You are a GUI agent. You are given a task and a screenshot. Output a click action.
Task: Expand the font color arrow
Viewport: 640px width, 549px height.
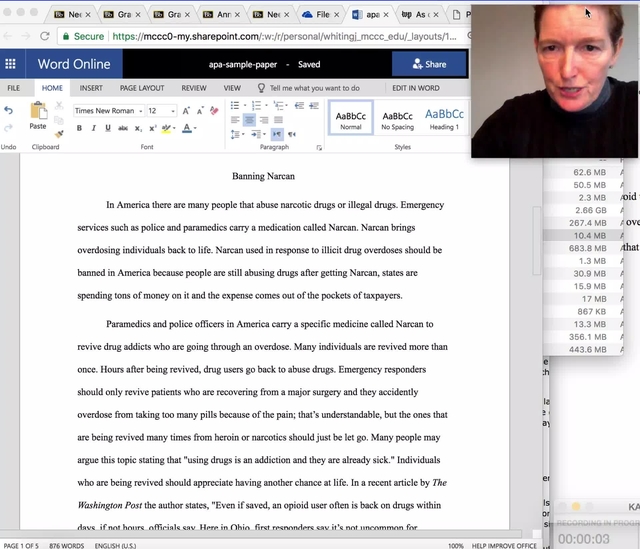click(x=195, y=128)
